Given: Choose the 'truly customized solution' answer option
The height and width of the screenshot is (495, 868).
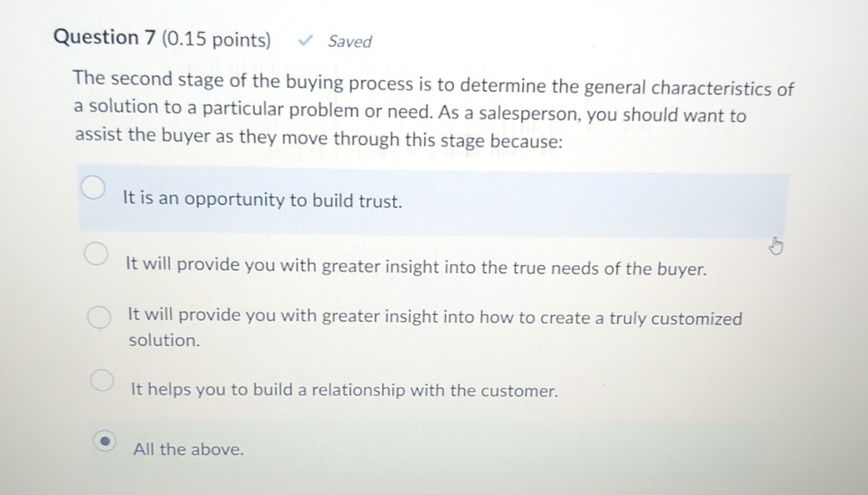Looking at the screenshot, I should [99, 317].
